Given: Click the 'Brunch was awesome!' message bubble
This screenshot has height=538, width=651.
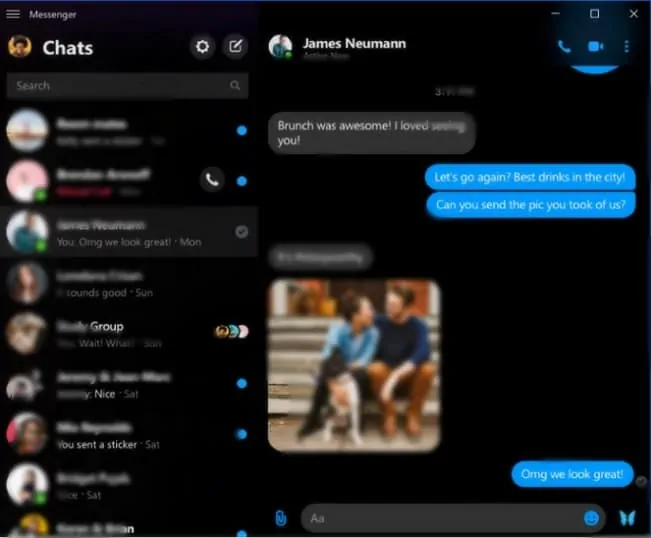Looking at the screenshot, I should (x=372, y=133).
